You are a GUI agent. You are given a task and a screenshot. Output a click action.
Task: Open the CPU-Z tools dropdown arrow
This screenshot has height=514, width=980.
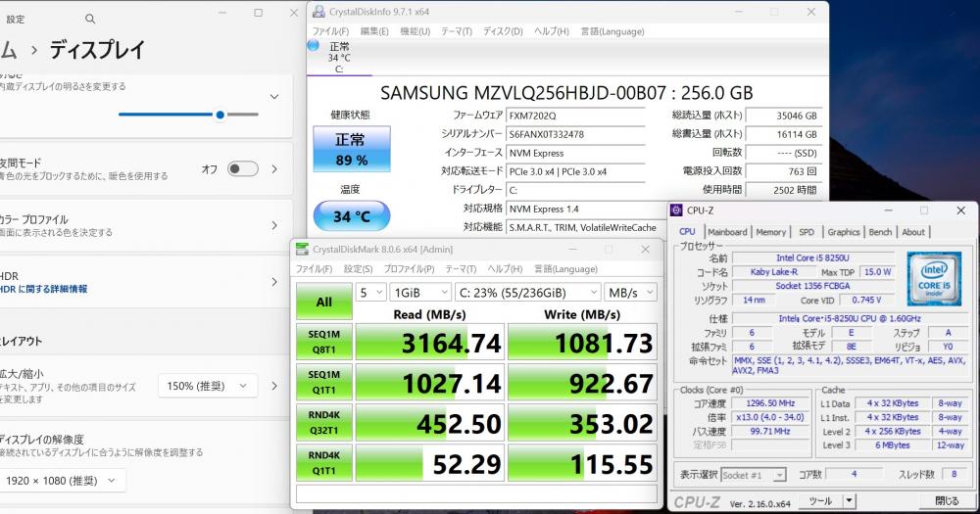click(x=849, y=500)
